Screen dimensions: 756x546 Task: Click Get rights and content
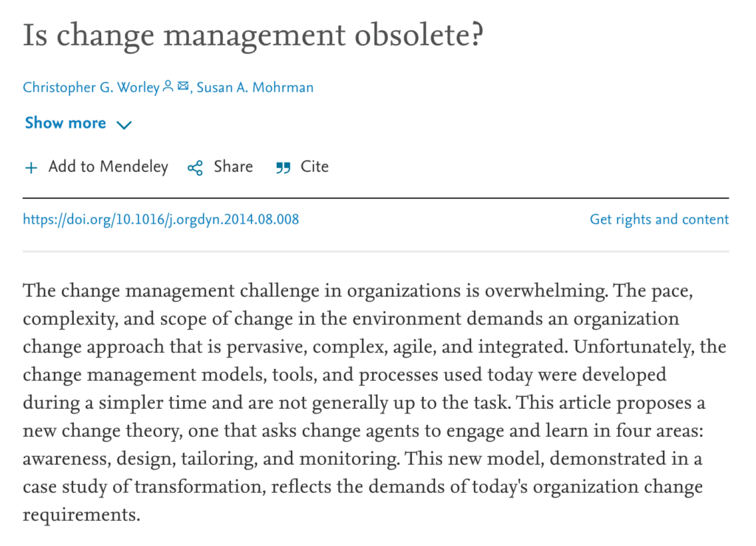659,219
